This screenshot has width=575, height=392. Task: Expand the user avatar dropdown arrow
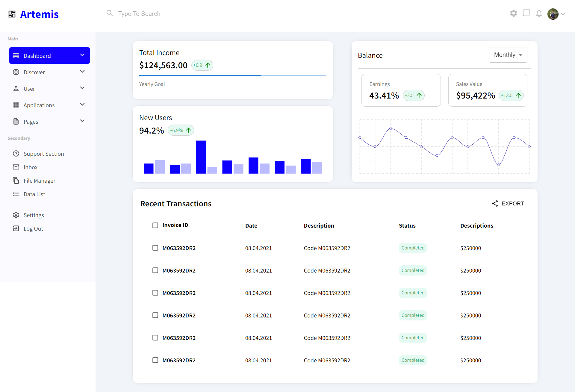click(563, 14)
